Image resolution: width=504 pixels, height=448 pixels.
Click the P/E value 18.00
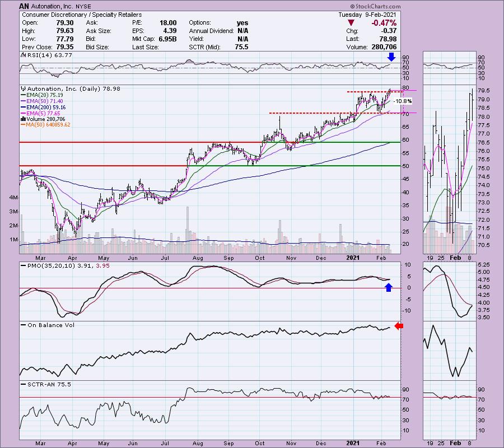coord(168,23)
